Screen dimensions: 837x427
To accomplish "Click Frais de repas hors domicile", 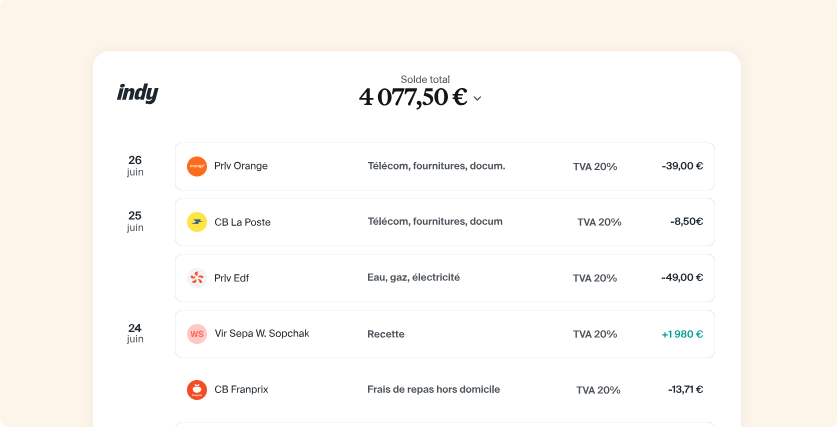I will point(433,390).
